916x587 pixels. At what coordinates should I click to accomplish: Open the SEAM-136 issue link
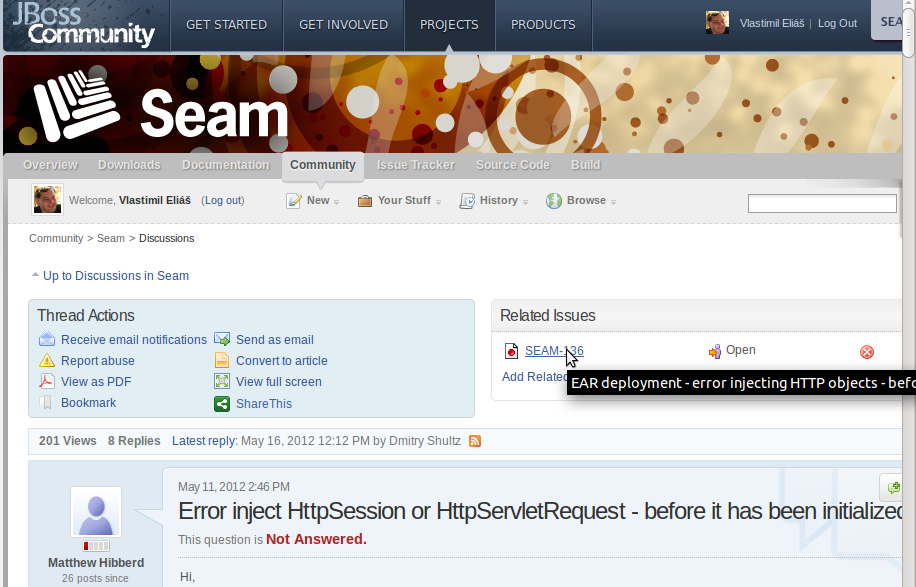pyautogui.click(x=554, y=351)
